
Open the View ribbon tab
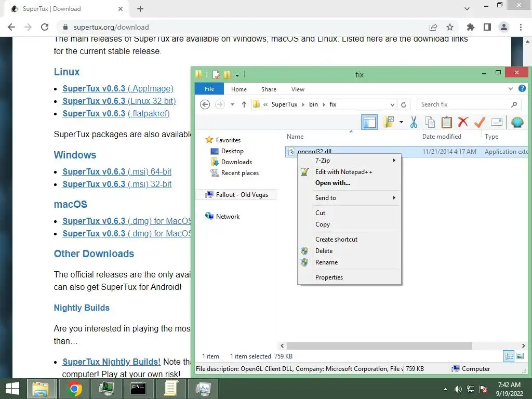coord(298,89)
